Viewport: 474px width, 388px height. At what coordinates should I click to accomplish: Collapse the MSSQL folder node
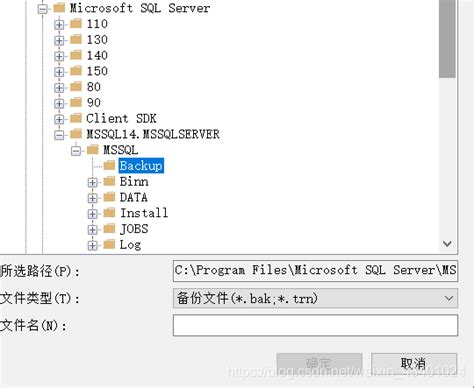pyautogui.click(x=76, y=151)
